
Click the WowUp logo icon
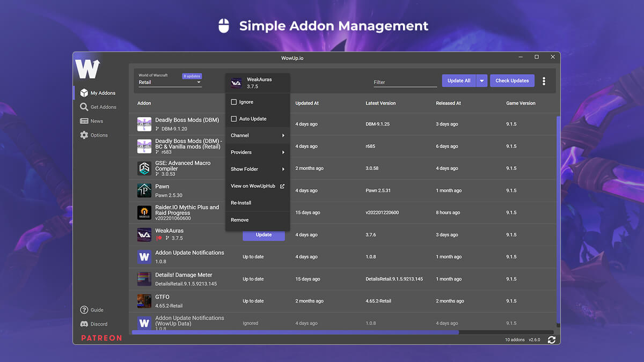(x=87, y=69)
